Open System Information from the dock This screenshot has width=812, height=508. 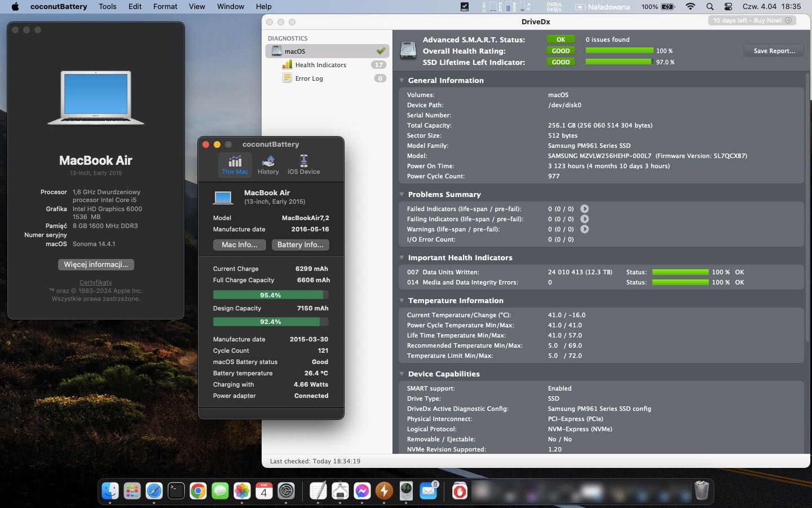pos(340,491)
